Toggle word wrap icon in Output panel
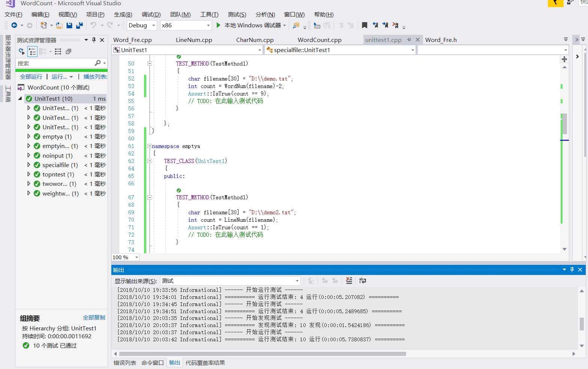Viewport: 588px width, 369px height. (362, 281)
